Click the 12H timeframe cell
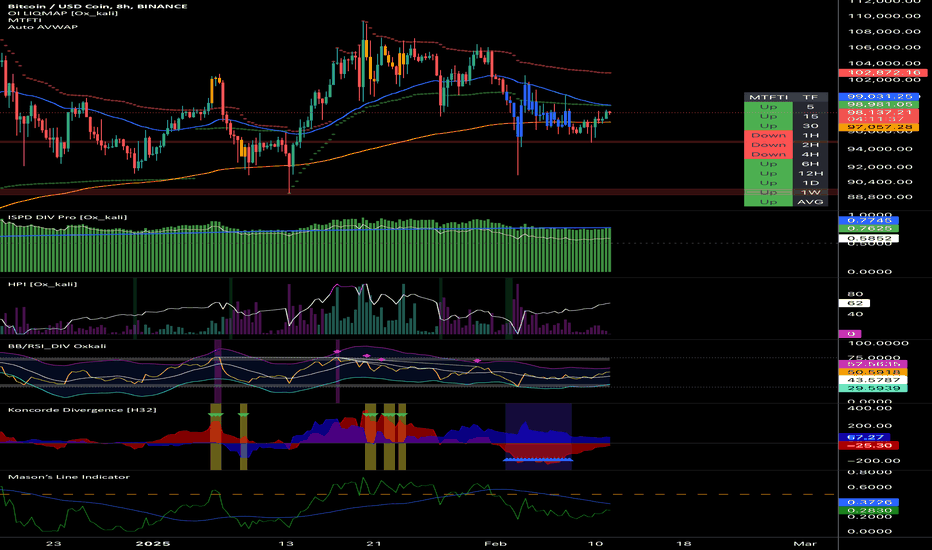This screenshot has width=932, height=550. tap(810, 173)
